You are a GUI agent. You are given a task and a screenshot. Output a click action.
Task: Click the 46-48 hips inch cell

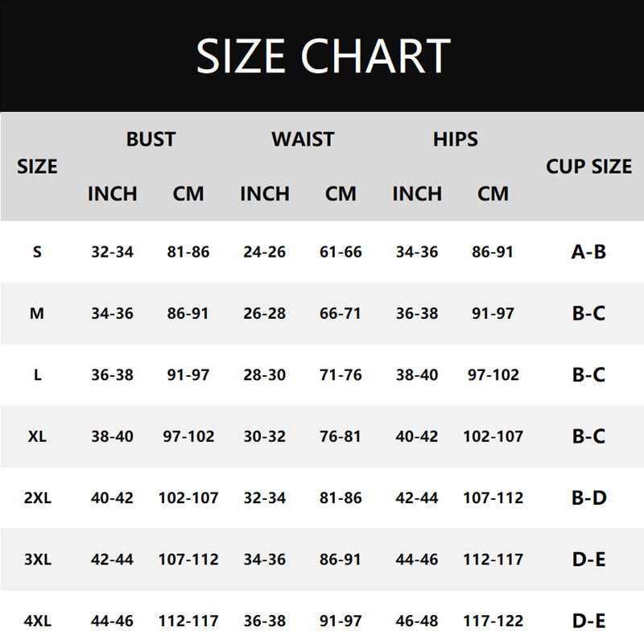tap(417, 621)
